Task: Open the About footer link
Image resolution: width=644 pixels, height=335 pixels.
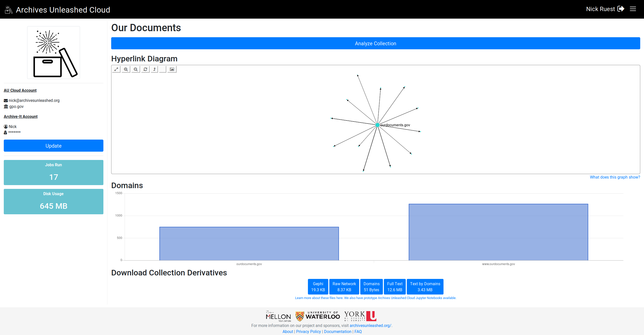Action: 288,331
